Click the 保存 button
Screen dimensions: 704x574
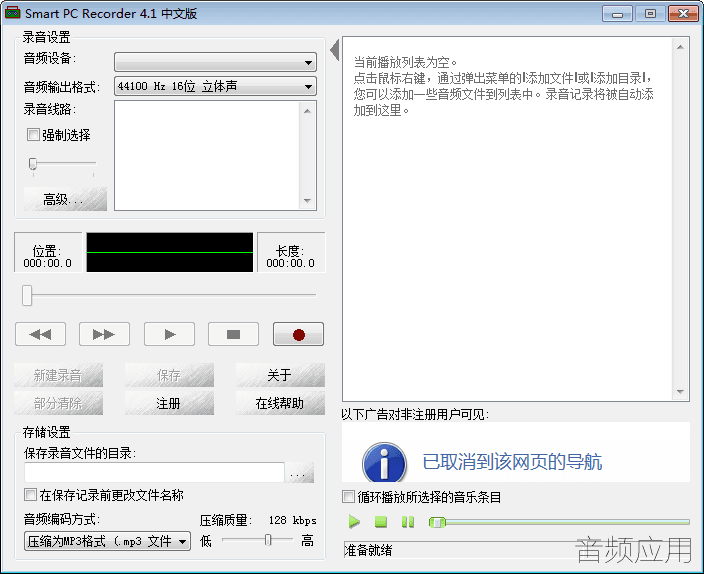[169, 375]
